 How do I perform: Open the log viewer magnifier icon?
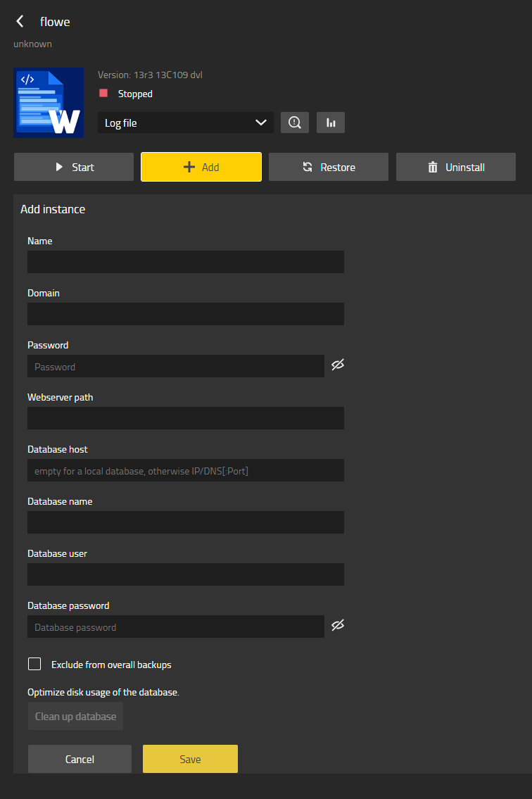click(x=295, y=122)
